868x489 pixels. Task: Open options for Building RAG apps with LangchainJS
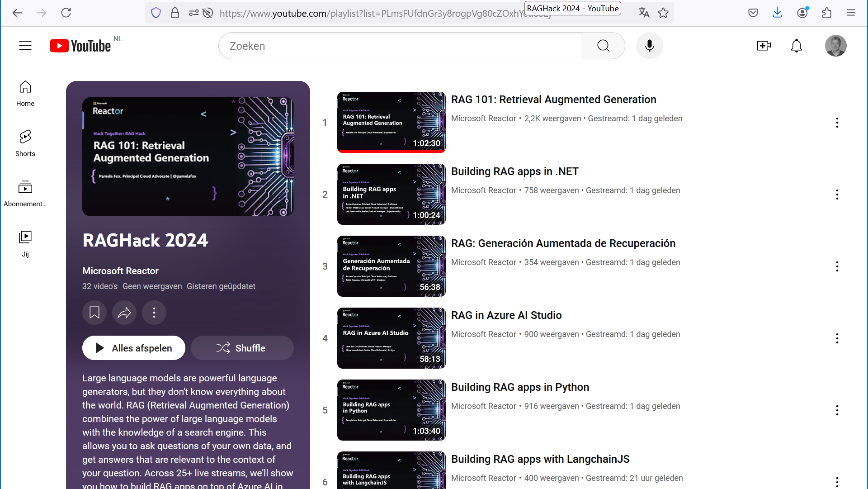837,481
